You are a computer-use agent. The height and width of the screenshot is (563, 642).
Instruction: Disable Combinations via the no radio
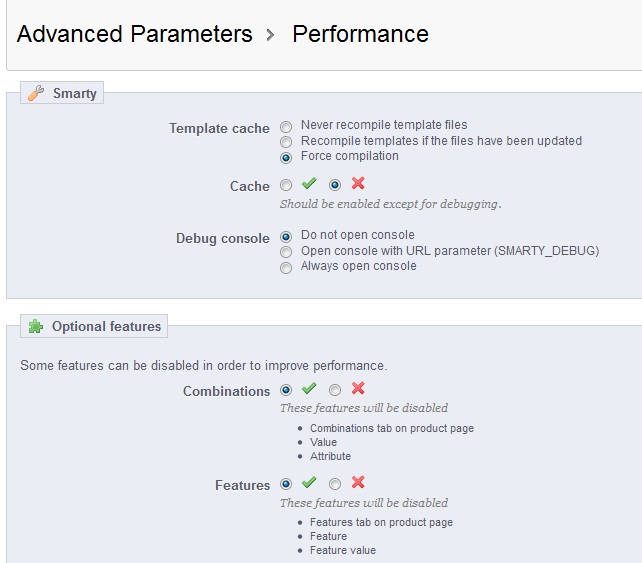(335, 390)
